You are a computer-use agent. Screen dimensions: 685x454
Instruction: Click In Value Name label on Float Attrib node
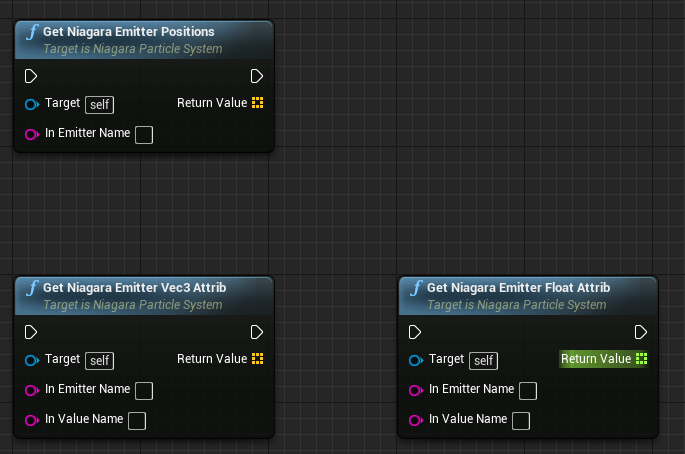click(x=468, y=419)
